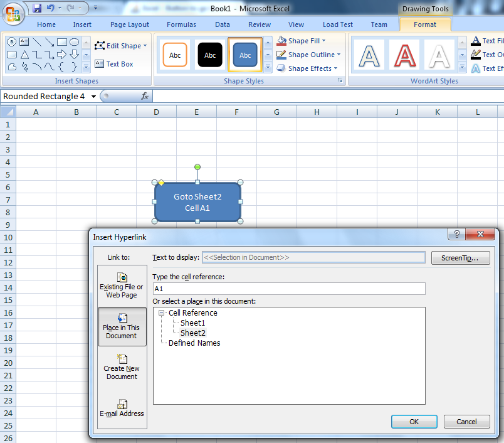
Task: Select Existing File or Web Page link type
Action: pos(122,284)
